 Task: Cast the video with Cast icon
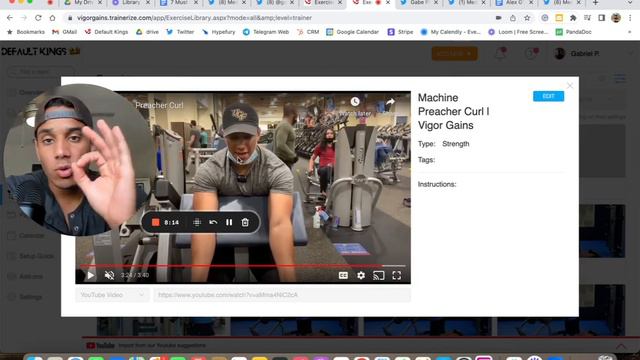coord(379,276)
